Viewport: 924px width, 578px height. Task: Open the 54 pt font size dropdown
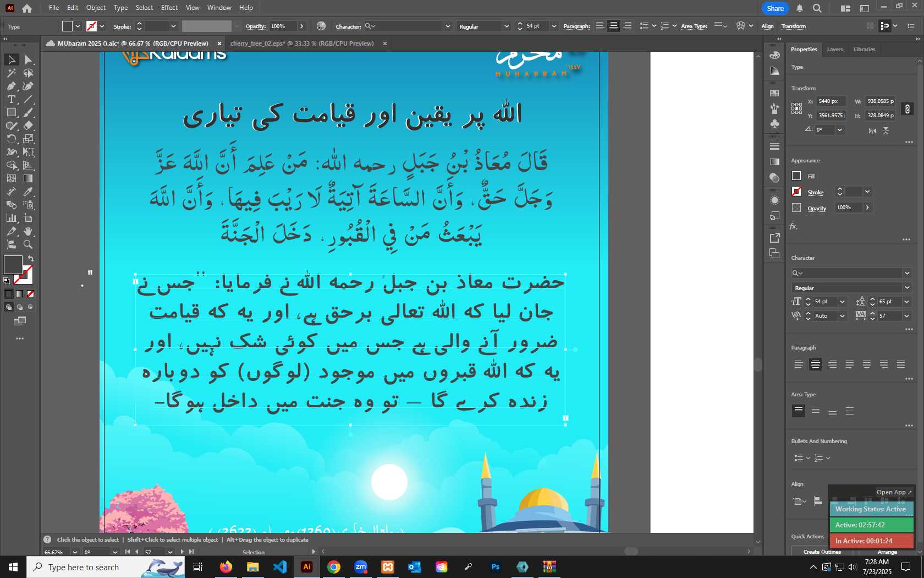point(842,302)
